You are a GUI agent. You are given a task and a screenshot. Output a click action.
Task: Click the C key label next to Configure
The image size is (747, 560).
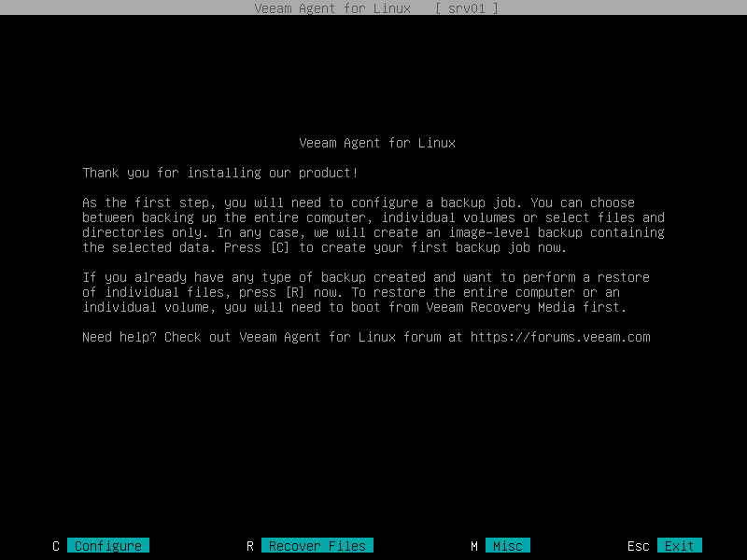point(56,545)
